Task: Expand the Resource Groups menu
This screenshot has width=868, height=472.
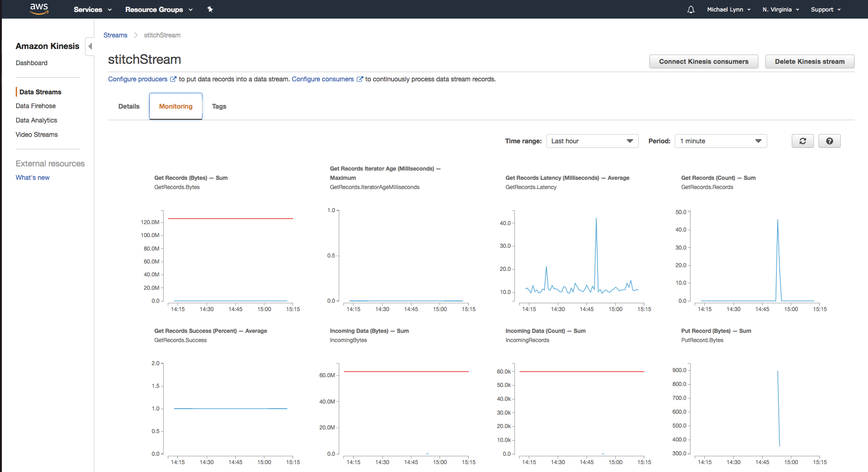Action: [x=159, y=9]
